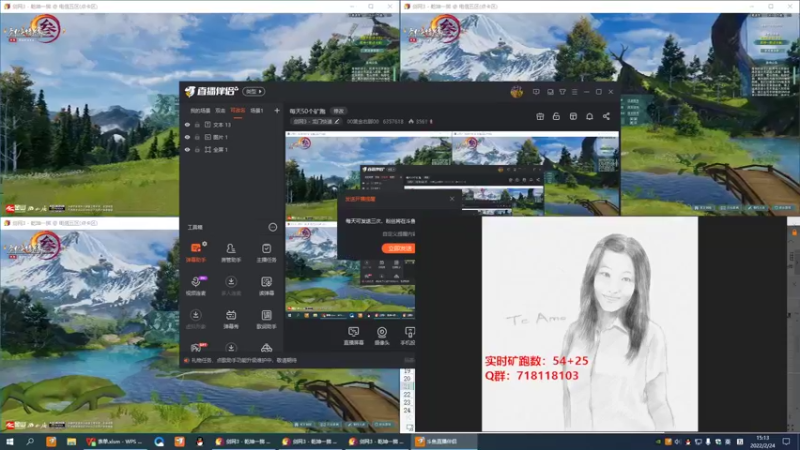Hide the 文本 13 source layer
The height and width of the screenshot is (450, 800).
tap(187, 124)
